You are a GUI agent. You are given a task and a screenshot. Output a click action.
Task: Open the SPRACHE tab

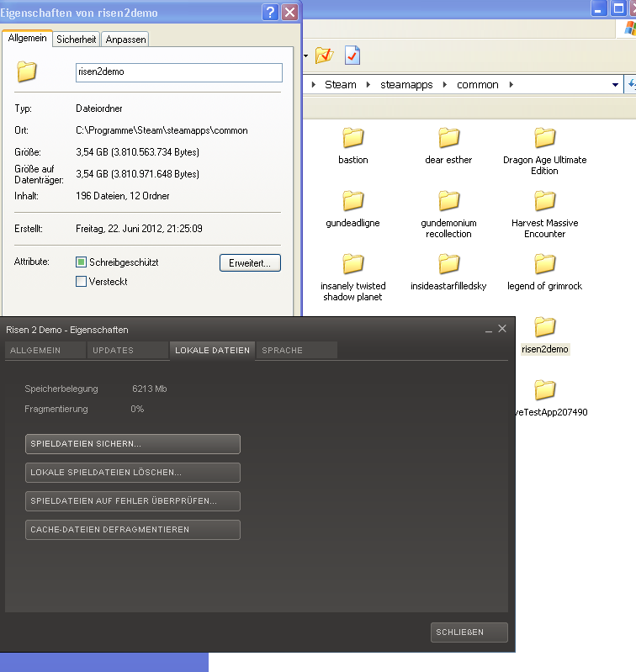click(x=296, y=350)
